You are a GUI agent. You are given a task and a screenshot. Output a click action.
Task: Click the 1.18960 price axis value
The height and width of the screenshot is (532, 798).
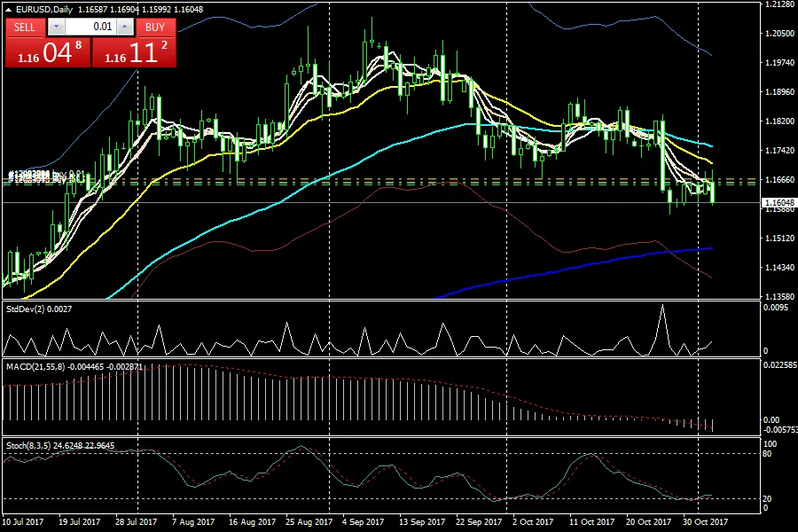(x=779, y=91)
